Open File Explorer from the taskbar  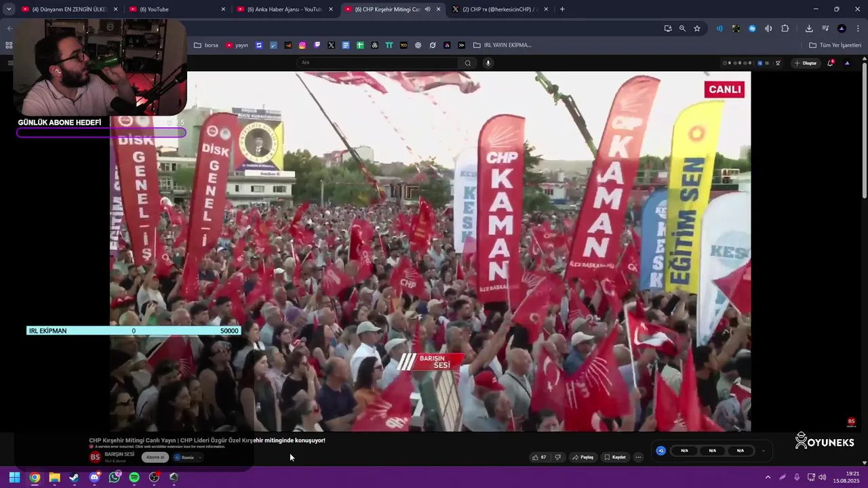[54, 477]
